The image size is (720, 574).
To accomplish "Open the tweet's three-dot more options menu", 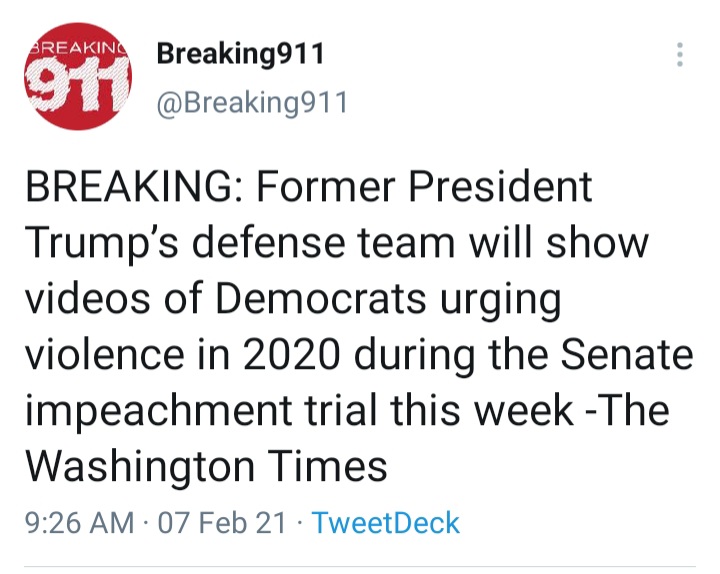I will [680, 55].
